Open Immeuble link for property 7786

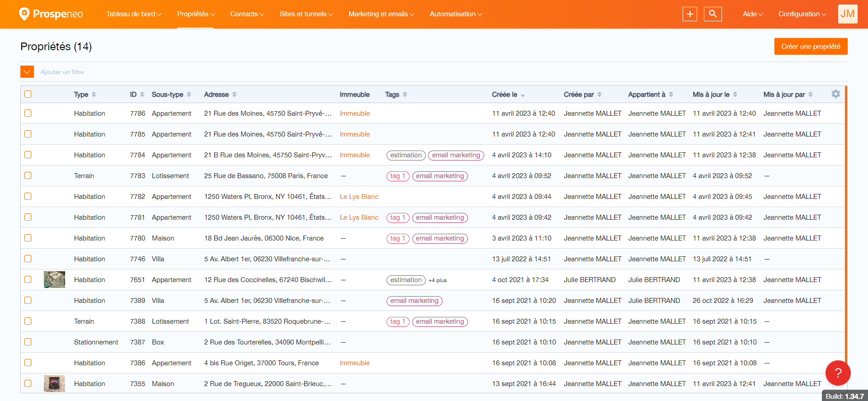point(355,113)
